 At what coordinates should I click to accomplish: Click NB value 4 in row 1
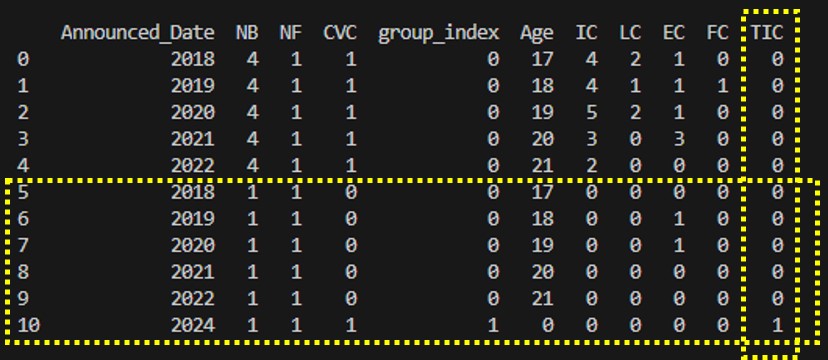point(253,86)
